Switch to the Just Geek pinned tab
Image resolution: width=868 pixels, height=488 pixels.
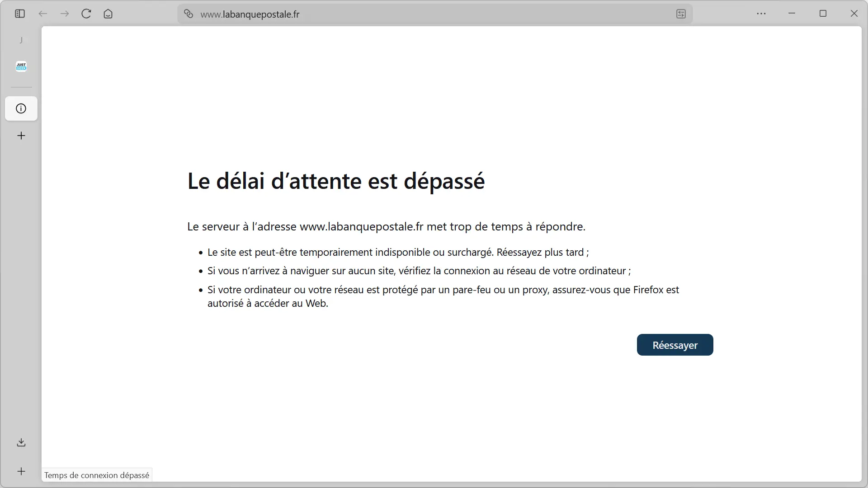click(21, 66)
